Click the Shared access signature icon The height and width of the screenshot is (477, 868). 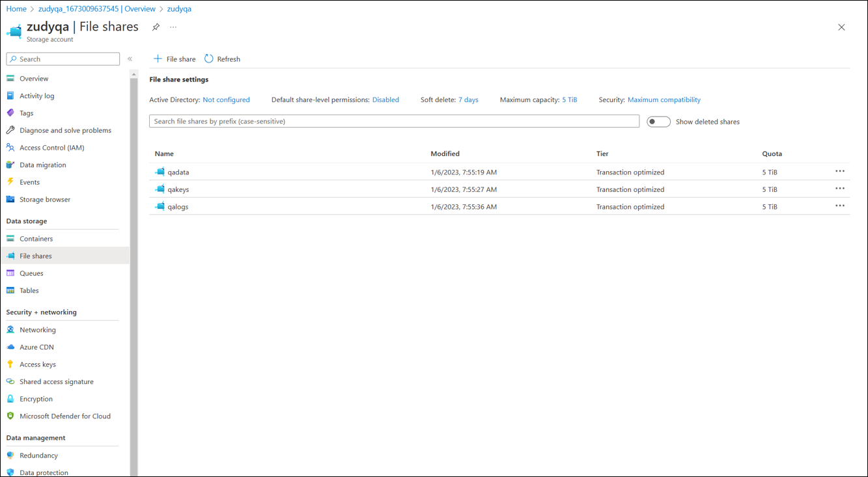click(10, 382)
